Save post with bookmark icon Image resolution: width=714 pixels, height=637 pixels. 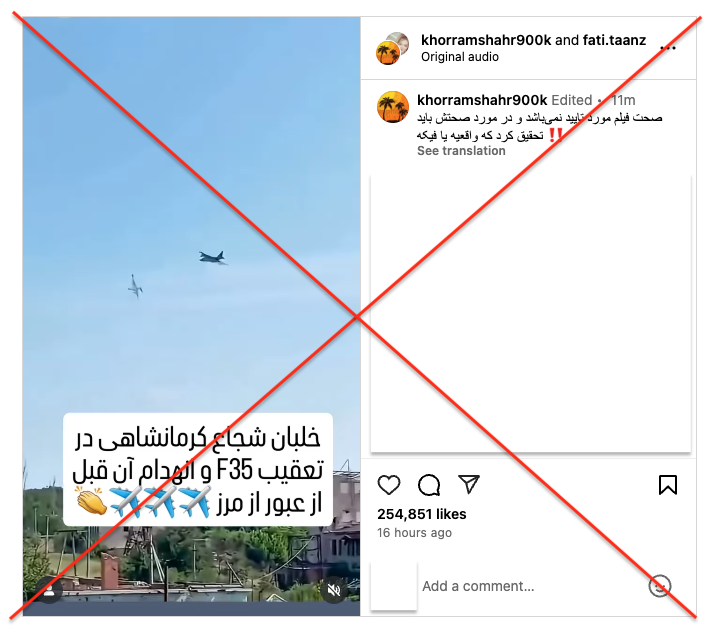tap(668, 484)
